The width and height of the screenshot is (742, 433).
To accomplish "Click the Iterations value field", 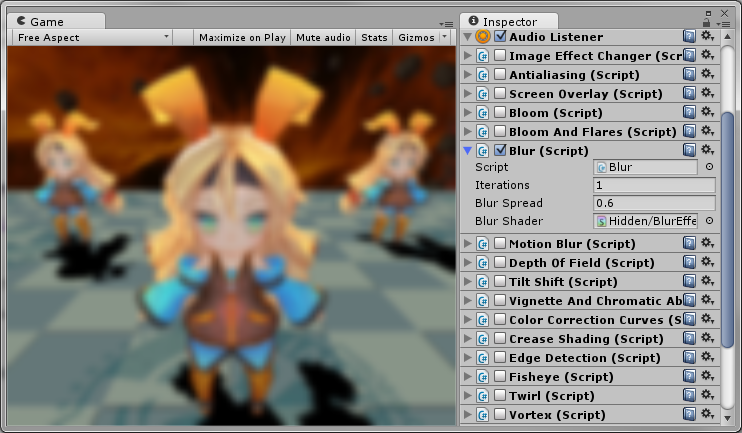I will click(654, 185).
